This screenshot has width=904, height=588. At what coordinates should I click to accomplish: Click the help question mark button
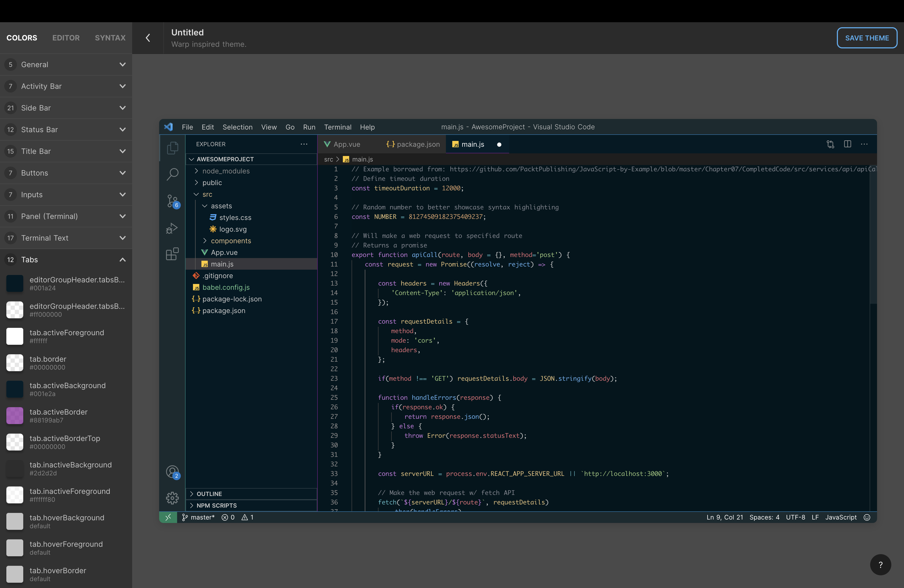[x=880, y=565]
